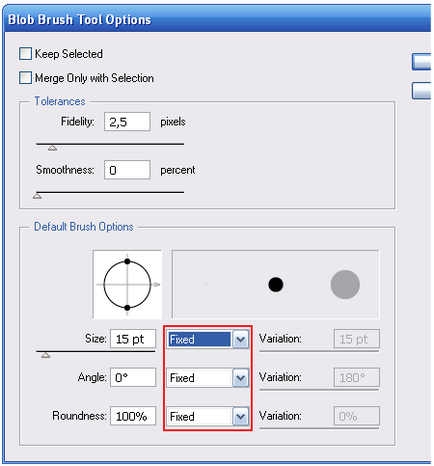Open the Size Fixed dropdown

(x=208, y=339)
